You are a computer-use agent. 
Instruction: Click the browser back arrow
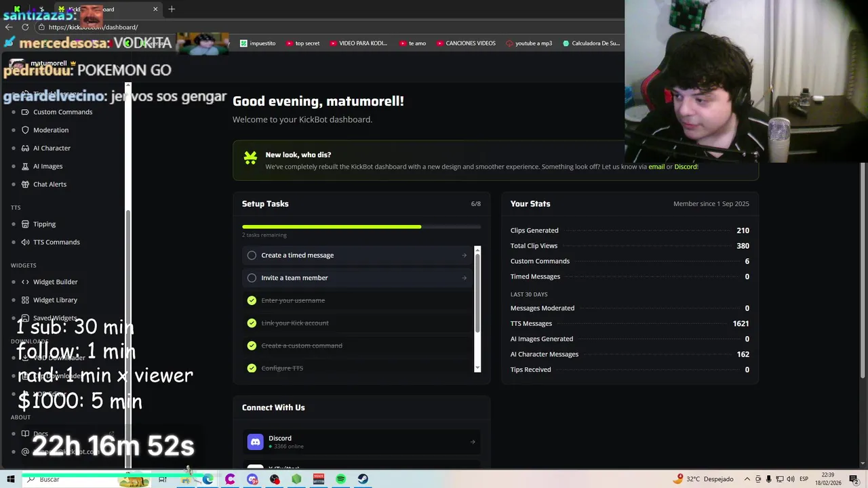pos(9,27)
